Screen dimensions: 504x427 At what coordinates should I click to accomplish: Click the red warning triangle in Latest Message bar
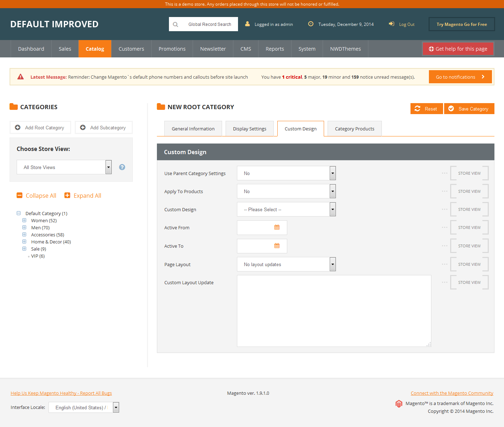pos(21,77)
